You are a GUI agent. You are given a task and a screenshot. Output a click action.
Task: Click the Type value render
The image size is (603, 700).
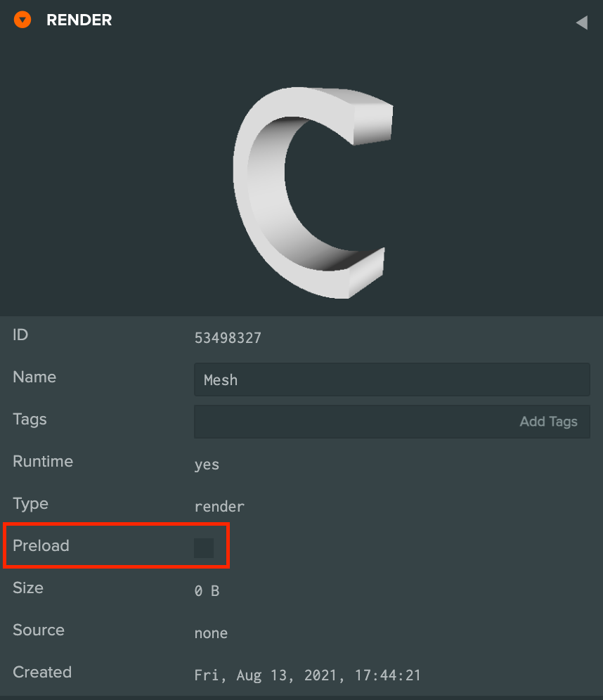219,507
